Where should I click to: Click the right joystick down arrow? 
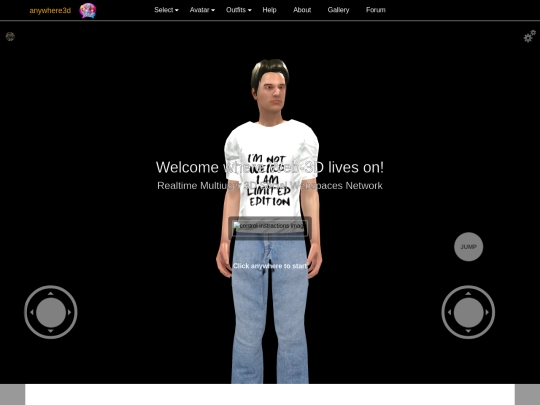point(468,331)
